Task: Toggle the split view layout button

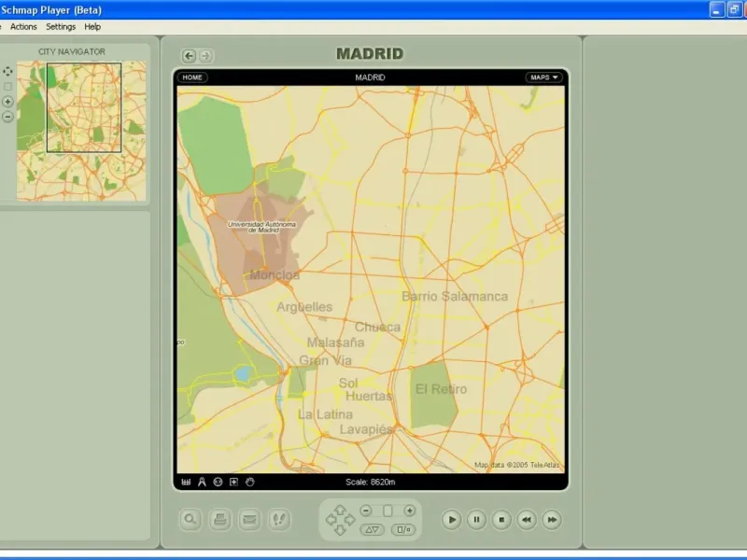Action: 404,529
